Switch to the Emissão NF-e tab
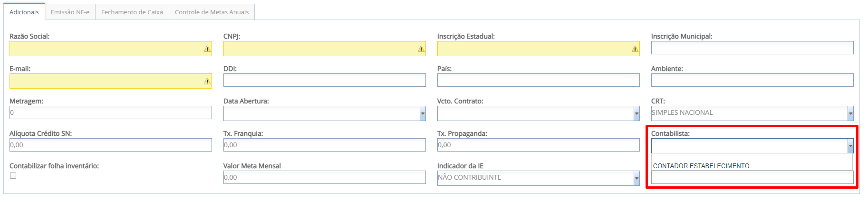868x203 pixels. pyautogui.click(x=70, y=12)
